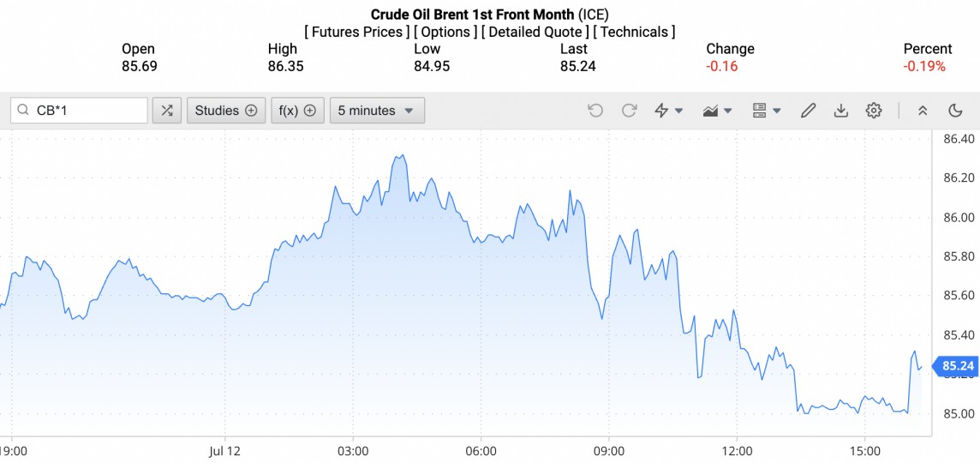
Task: Open the Studies menu
Action: click(x=226, y=111)
